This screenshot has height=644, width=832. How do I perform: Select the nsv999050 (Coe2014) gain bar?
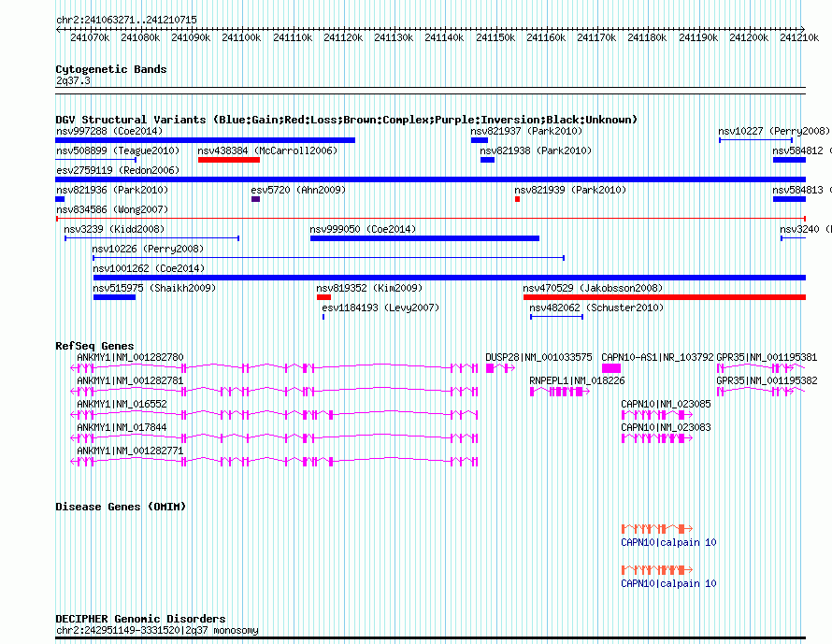point(424,238)
